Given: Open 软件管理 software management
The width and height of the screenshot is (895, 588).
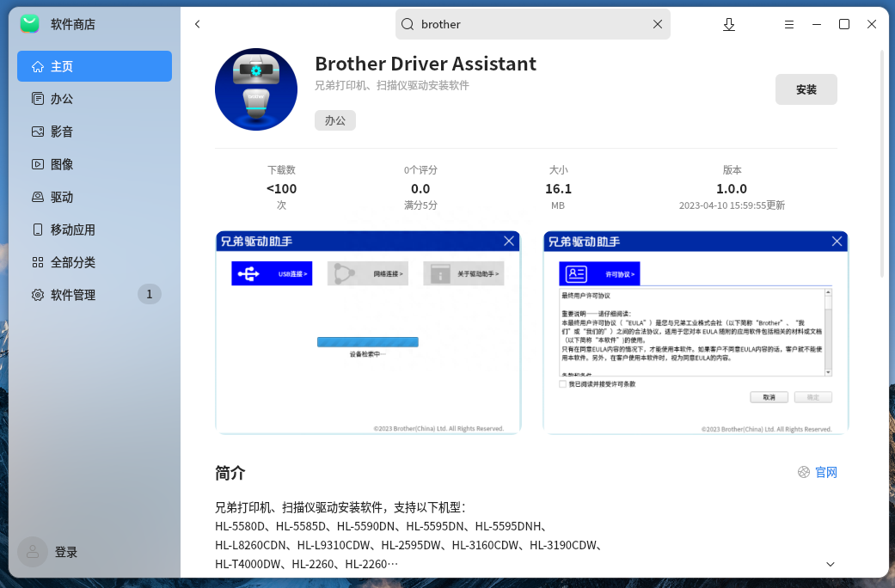Looking at the screenshot, I should pos(95,295).
